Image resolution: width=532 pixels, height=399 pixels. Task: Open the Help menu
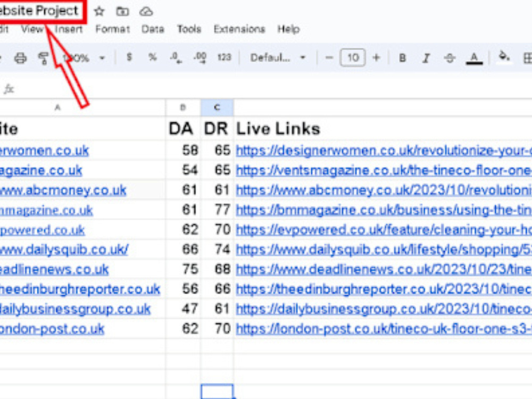click(288, 29)
